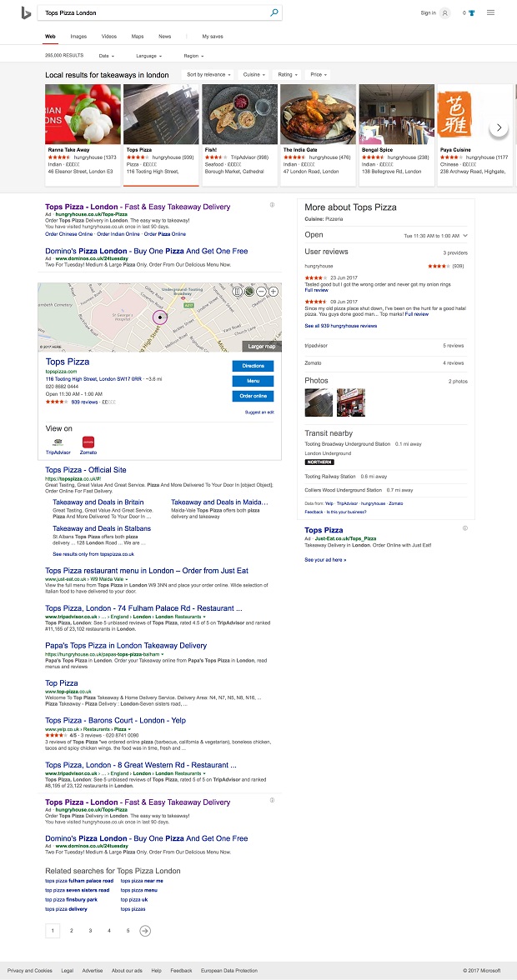Click the search magnifier icon
517x980 pixels.
[x=274, y=12]
